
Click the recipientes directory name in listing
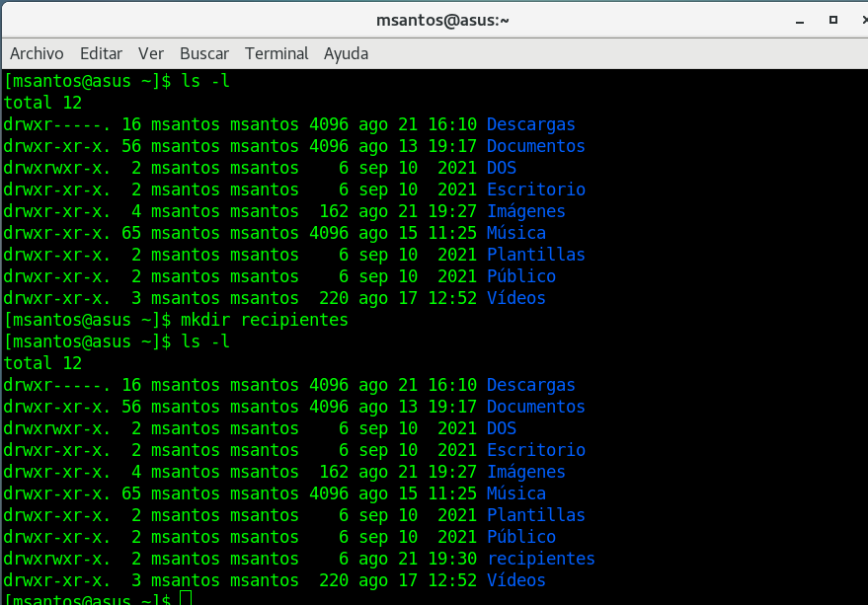[540, 559]
